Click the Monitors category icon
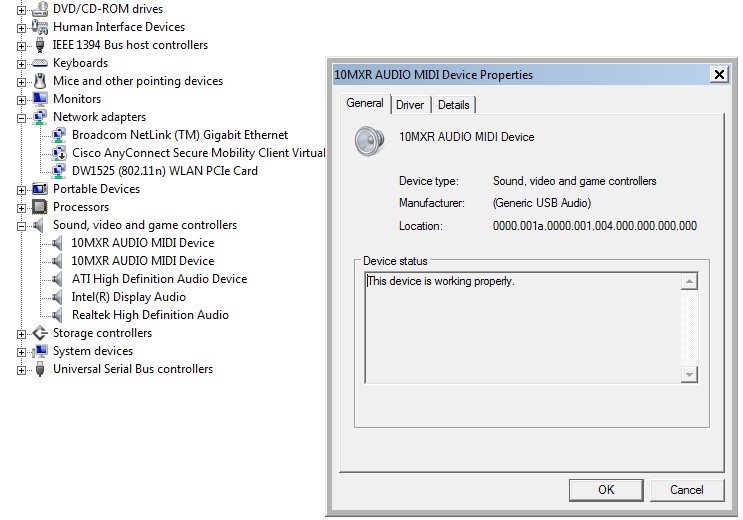The width and height of the screenshot is (743, 520). click(x=40, y=99)
